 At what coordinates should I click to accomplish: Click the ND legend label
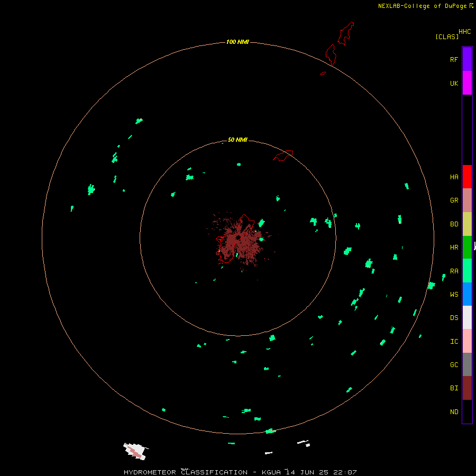click(454, 412)
